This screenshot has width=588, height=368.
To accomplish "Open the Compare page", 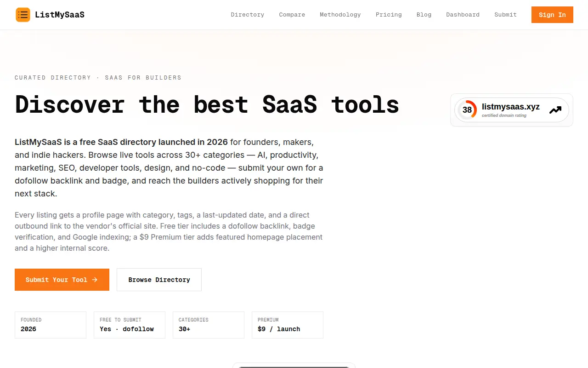I will [292, 15].
